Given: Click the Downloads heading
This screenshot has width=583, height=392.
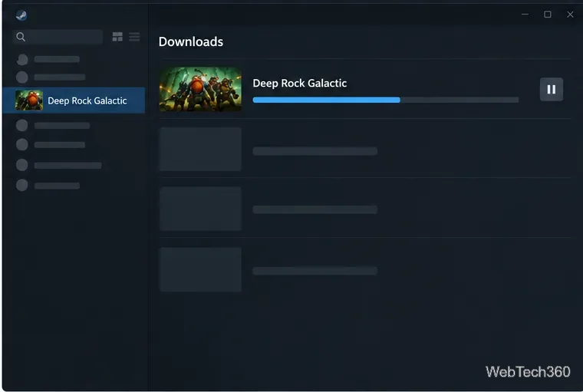Looking at the screenshot, I should click(x=191, y=41).
